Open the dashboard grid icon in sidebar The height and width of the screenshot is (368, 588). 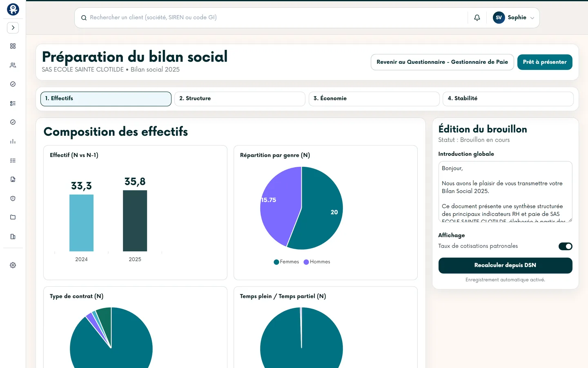click(13, 46)
